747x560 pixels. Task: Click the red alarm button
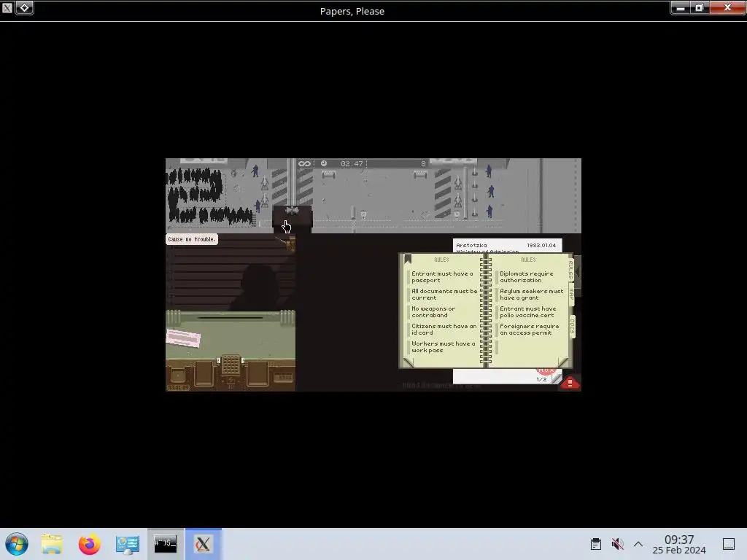pos(570,382)
